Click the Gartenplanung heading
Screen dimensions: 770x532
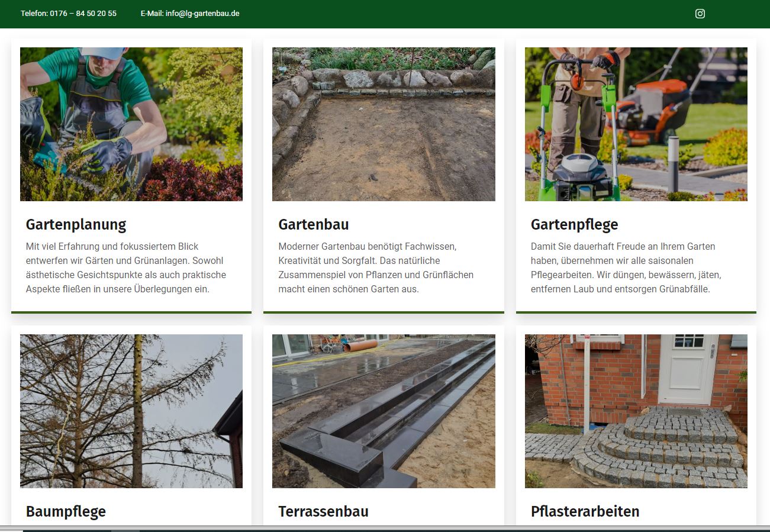(x=76, y=225)
